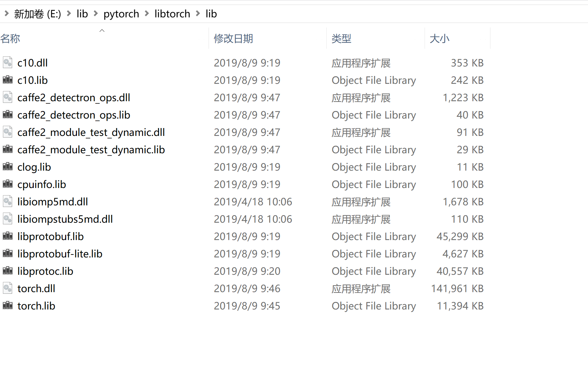
Task: Expand chevron before 新加卷 (E:) in address bar
Action: pos(6,13)
